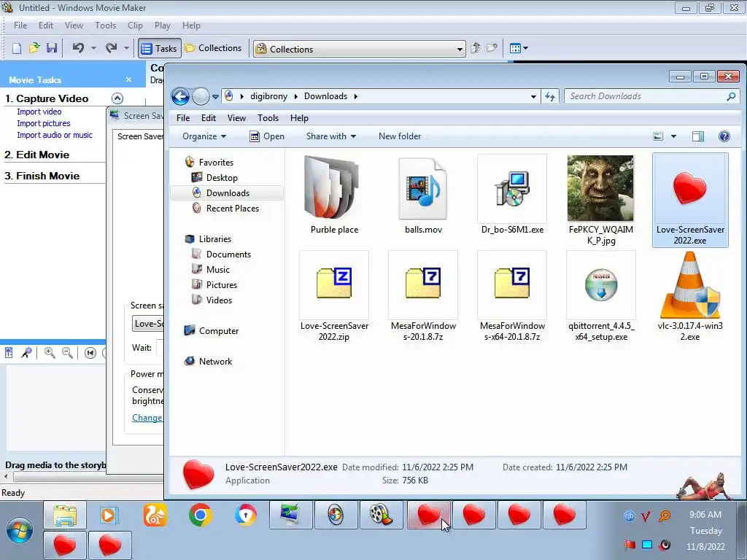Redo action in Movie Maker toolbar
This screenshot has width=747, height=560.
[x=112, y=48]
